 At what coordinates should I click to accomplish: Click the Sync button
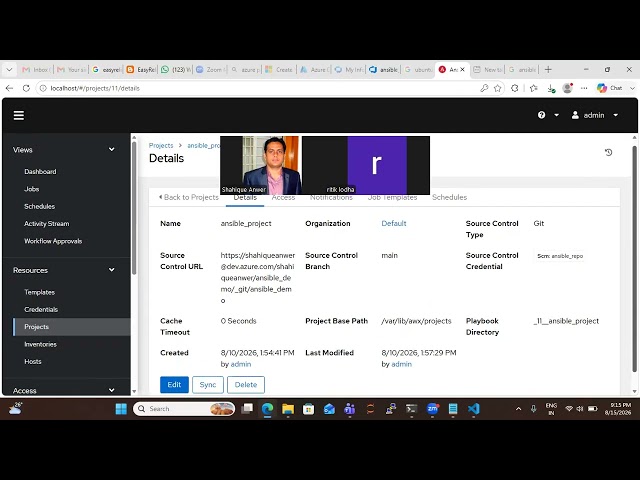click(x=208, y=384)
